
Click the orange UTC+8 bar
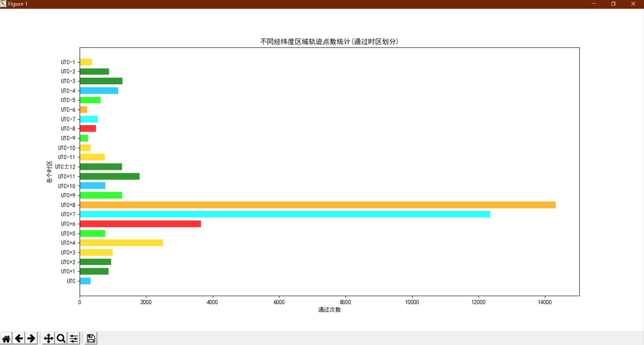tap(318, 205)
